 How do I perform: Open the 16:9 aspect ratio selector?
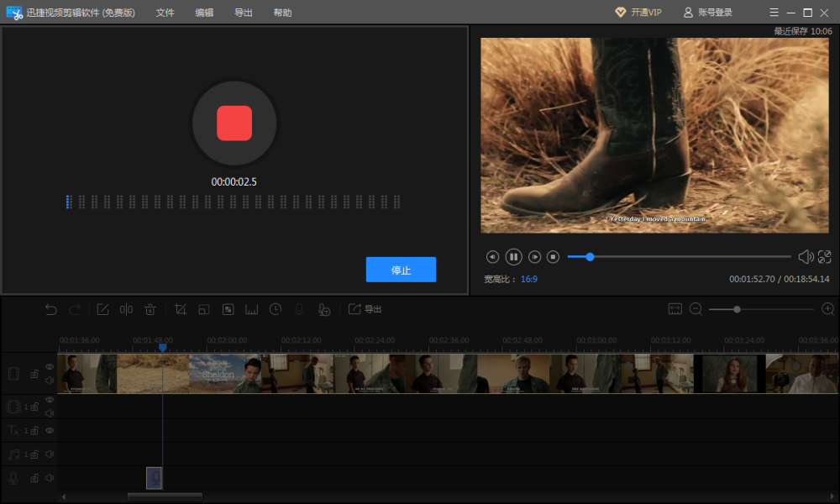528,279
